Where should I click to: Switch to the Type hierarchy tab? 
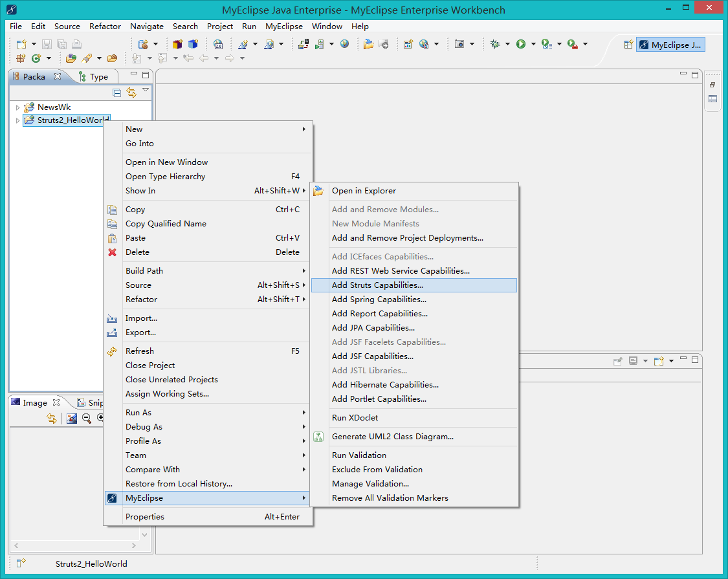point(94,76)
